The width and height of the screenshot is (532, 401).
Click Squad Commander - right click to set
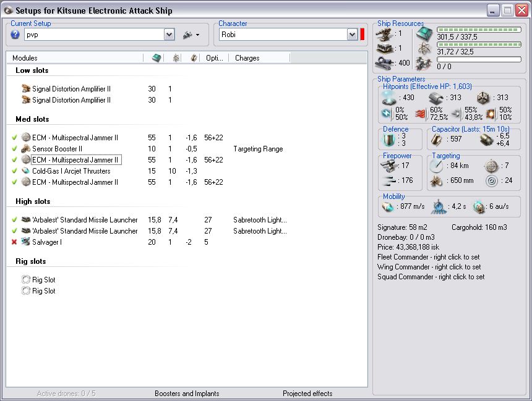[x=431, y=277]
